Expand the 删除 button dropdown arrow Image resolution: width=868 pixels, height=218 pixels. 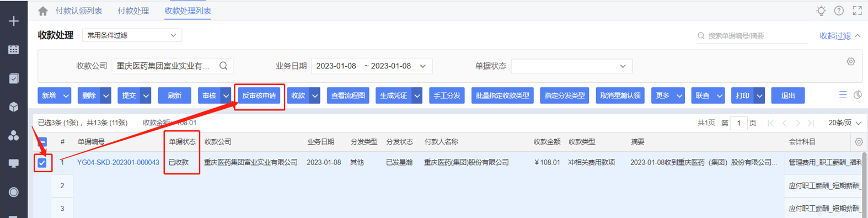[106, 95]
